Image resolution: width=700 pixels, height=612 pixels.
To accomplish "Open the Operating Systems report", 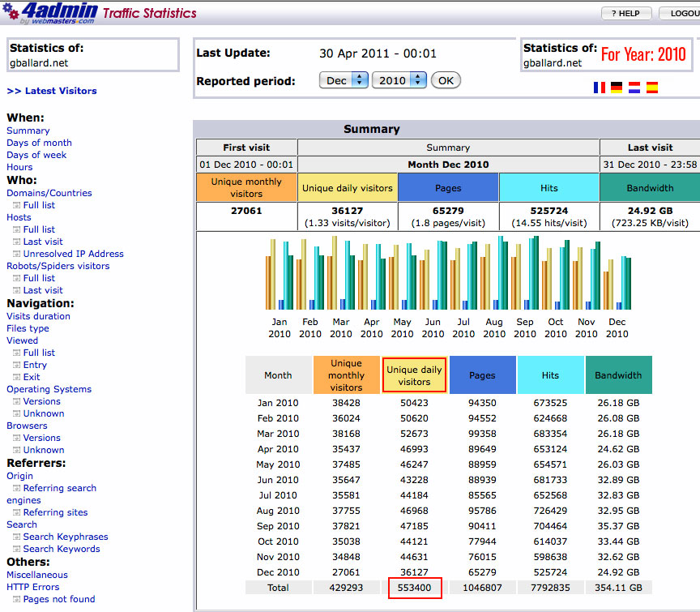I will click(x=49, y=389).
